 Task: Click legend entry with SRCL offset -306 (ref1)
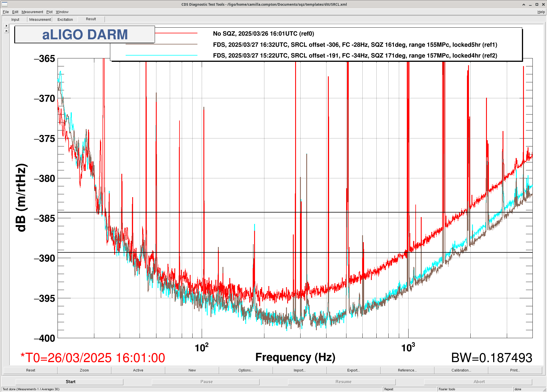(355, 45)
